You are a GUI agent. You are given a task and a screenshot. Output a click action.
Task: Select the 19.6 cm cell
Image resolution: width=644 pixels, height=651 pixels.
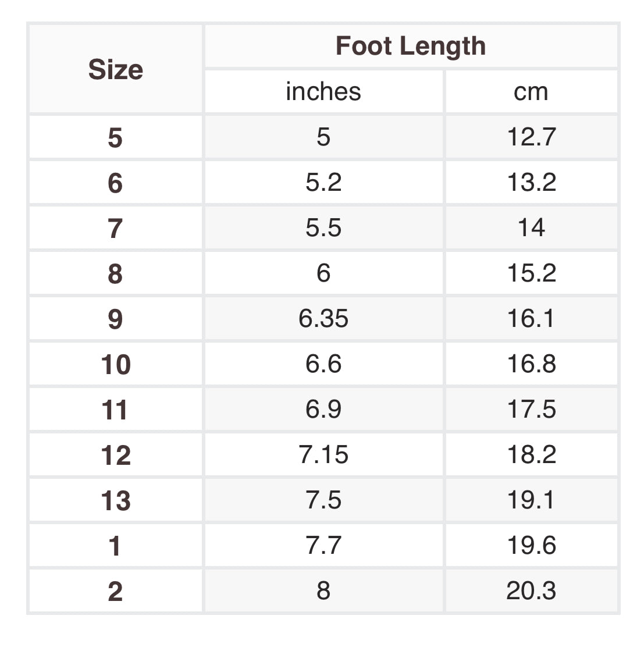(x=531, y=546)
